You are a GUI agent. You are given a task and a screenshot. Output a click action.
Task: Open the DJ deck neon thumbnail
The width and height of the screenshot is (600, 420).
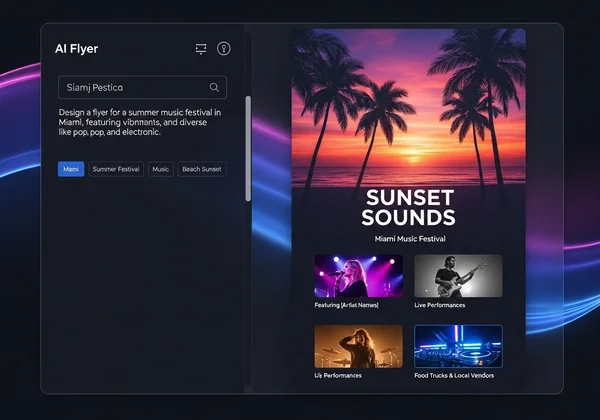point(458,347)
